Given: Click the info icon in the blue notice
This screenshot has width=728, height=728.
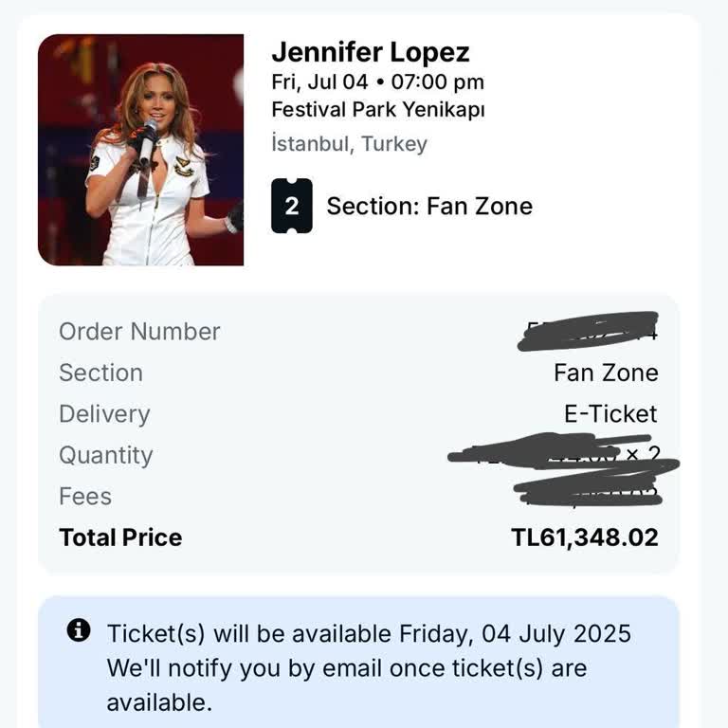Looking at the screenshot, I should pyautogui.click(x=80, y=630).
